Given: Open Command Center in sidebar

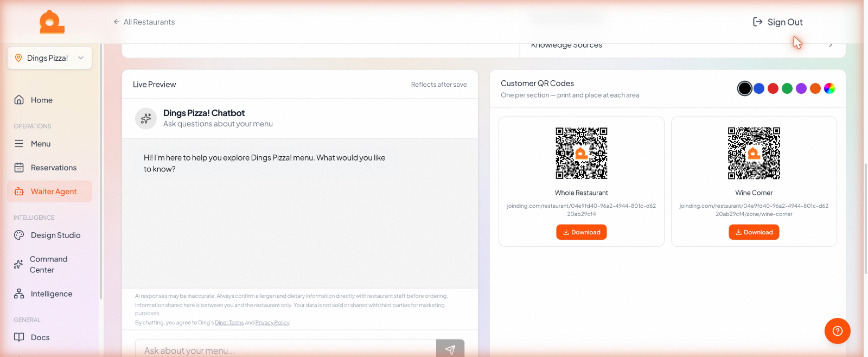Looking at the screenshot, I should pyautogui.click(x=50, y=264).
